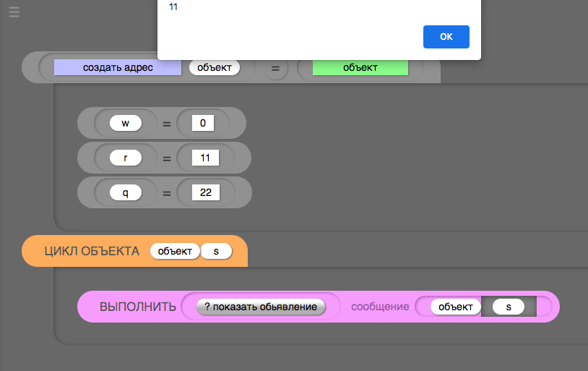The image size is (588, 371).
Task: Click the alert message text '11'
Action: 173,7
